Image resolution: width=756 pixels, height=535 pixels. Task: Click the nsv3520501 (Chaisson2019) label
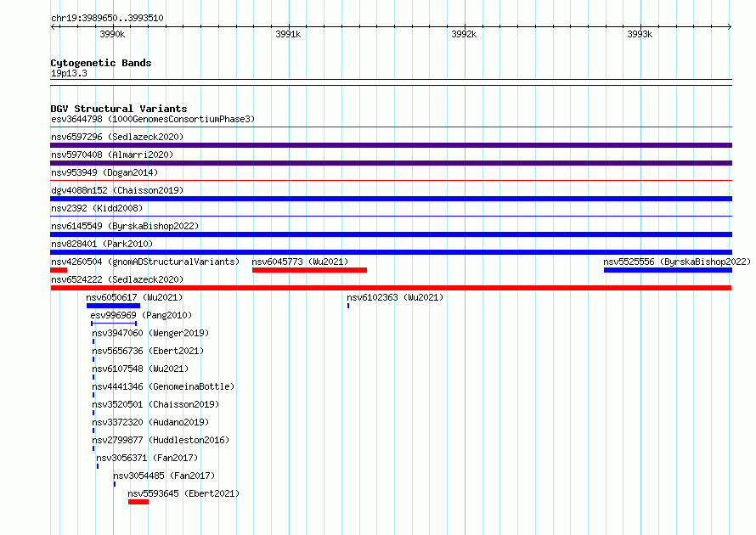(x=155, y=404)
